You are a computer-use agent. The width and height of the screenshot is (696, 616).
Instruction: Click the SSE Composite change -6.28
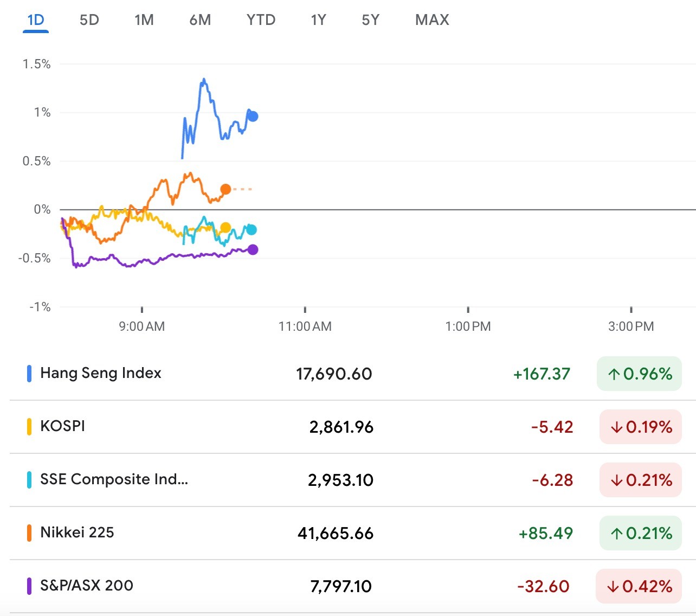coord(552,480)
